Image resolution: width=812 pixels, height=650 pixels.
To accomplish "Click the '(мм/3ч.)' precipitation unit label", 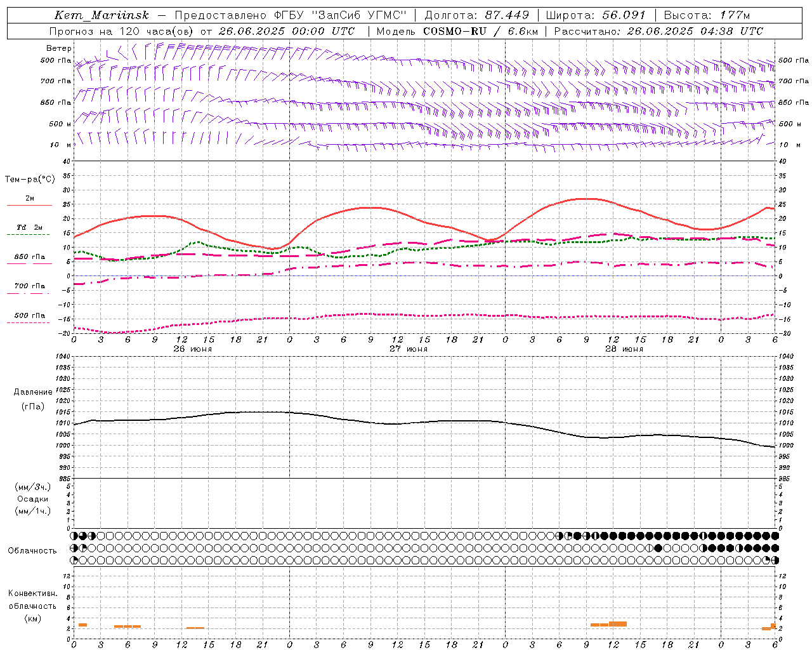I will (x=33, y=487).
